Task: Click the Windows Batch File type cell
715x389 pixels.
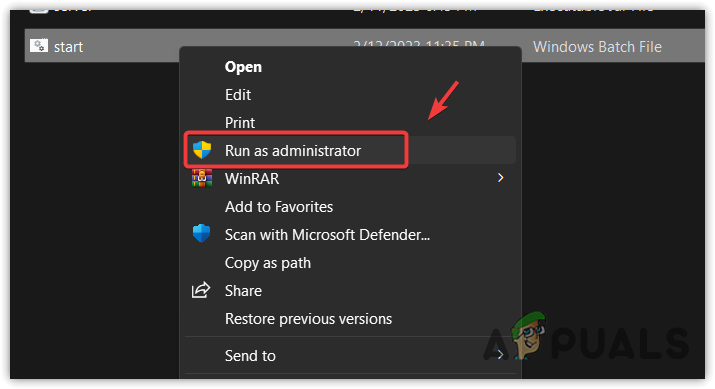Action: [597, 47]
